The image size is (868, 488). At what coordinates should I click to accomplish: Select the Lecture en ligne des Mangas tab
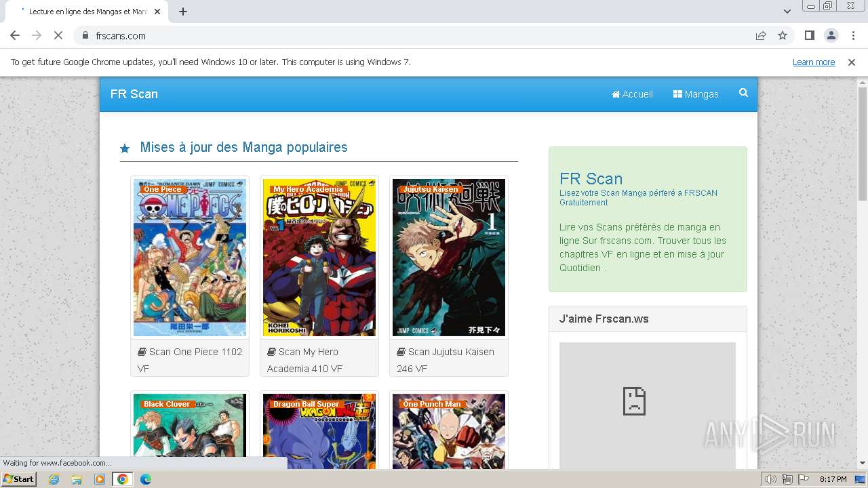tap(88, 12)
